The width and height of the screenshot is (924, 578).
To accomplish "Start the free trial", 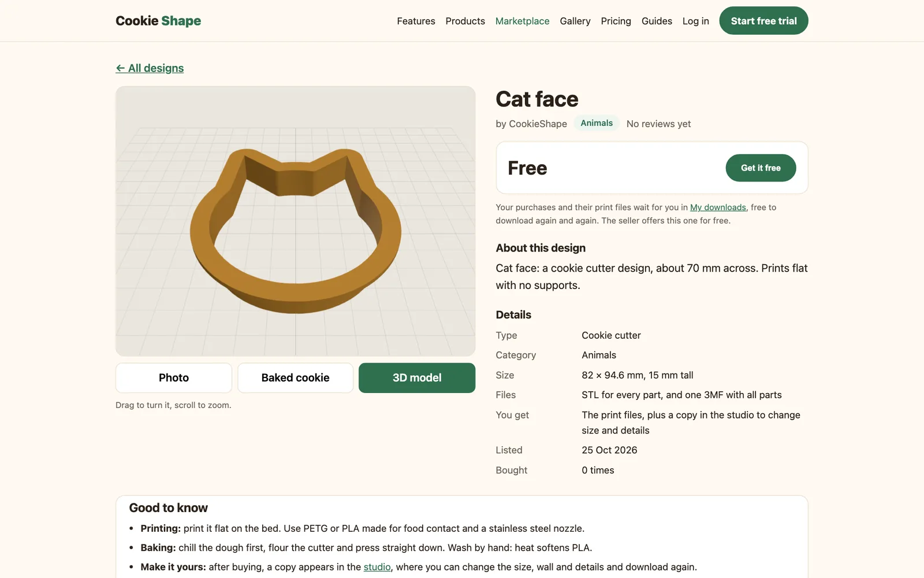I will tap(763, 21).
